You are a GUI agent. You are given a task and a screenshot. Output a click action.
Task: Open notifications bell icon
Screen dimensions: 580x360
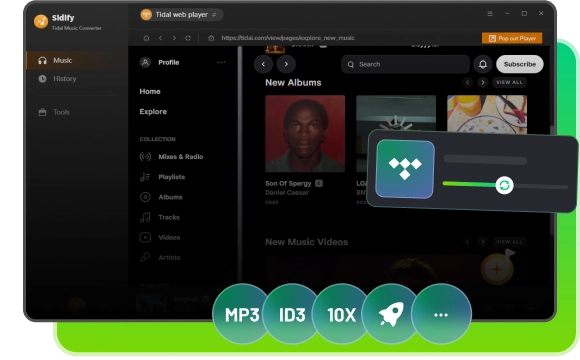coord(483,64)
